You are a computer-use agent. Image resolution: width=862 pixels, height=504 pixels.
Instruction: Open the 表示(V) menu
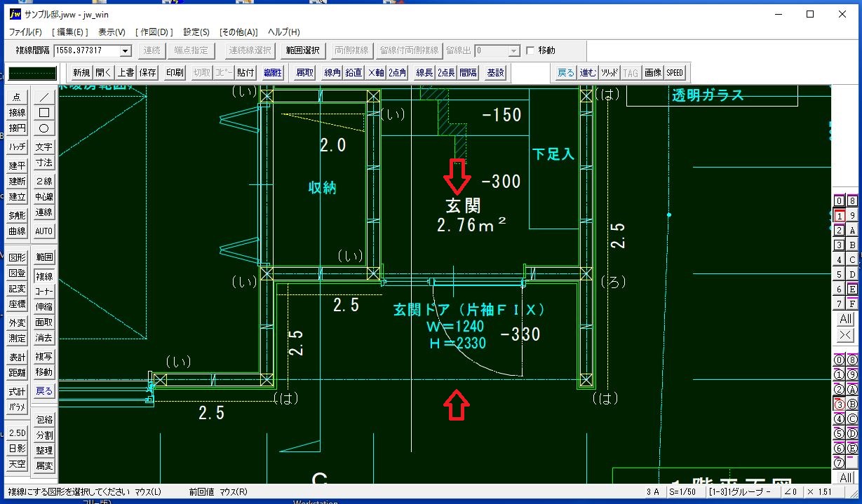[x=112, y=32]
